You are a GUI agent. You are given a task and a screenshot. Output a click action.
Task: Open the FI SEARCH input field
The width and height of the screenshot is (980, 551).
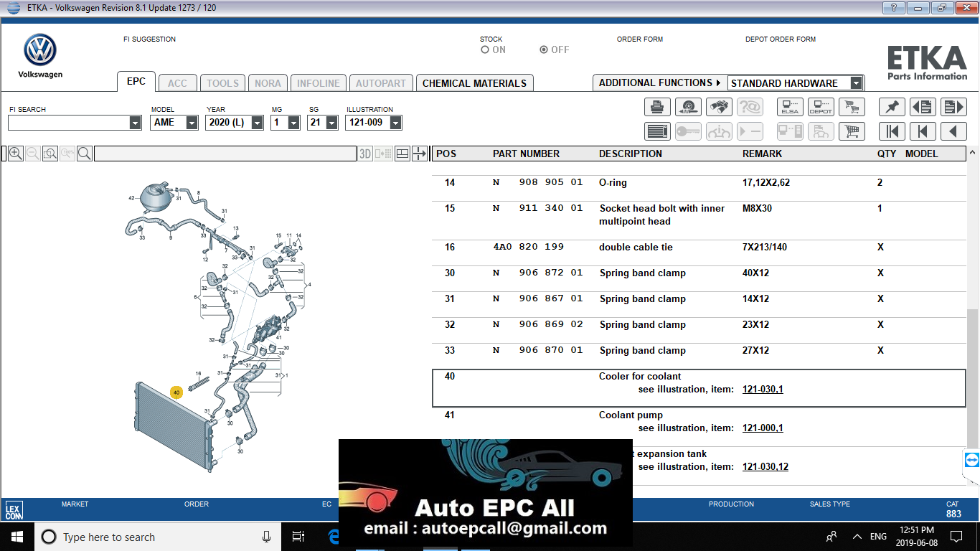[70, 123]
